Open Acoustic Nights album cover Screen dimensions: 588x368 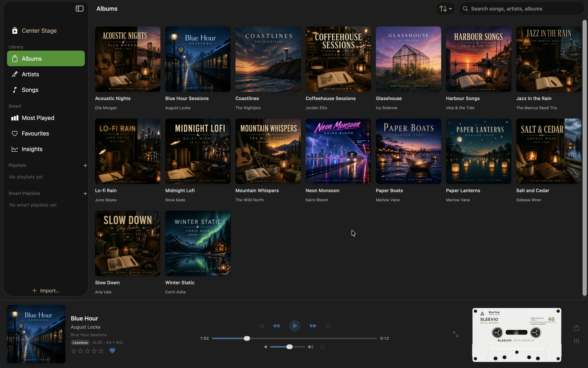[128, 59]
